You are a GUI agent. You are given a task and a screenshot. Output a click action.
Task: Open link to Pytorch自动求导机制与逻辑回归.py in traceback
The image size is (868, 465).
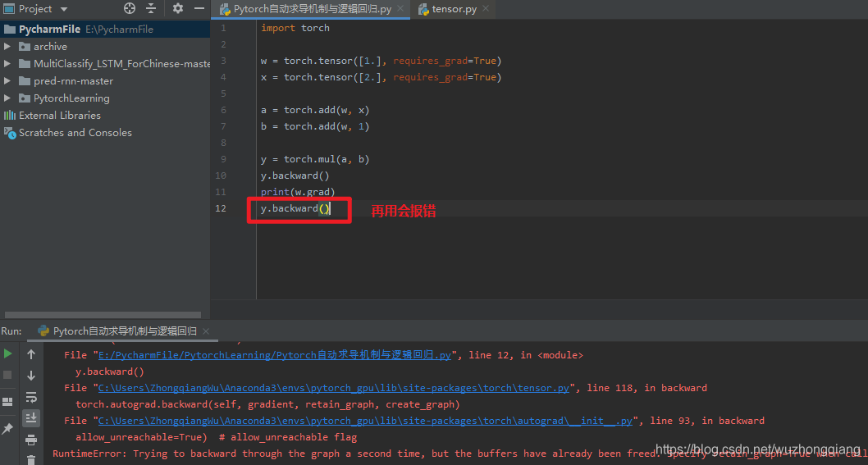(x=275, y=355)
